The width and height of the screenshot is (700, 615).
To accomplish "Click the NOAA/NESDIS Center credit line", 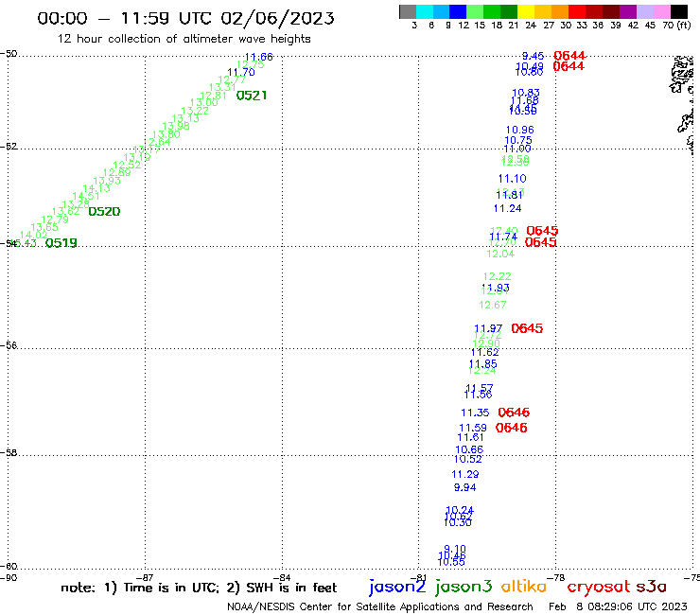I will pyautogui.click(x=380, y=607).
